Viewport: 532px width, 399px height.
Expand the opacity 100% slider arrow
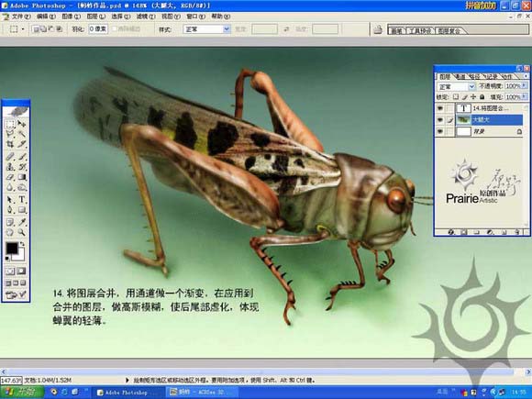pos(524,86)
